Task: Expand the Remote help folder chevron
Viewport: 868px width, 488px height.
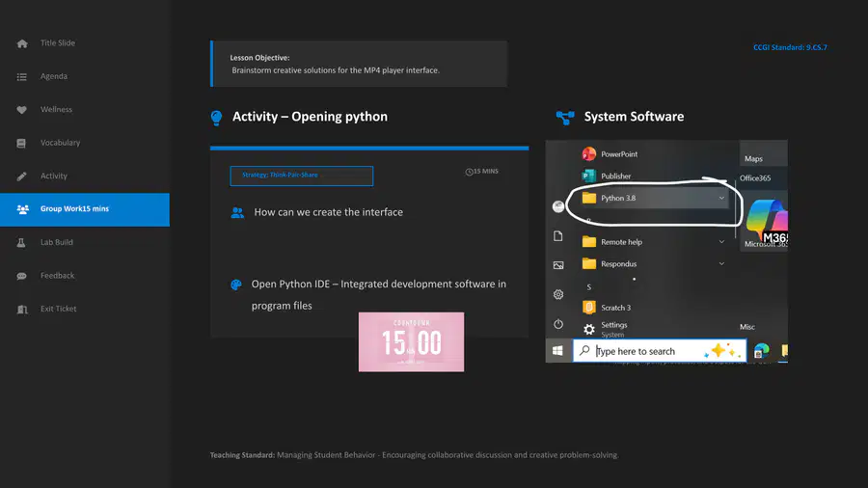Action: [x=721, y=242]
